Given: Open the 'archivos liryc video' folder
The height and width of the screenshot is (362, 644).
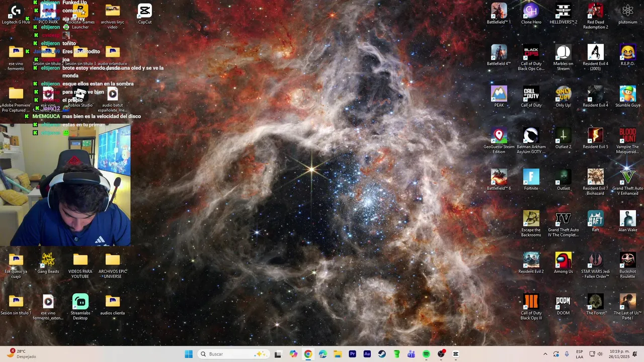Looking at the screenshot, I should (113, 16).
